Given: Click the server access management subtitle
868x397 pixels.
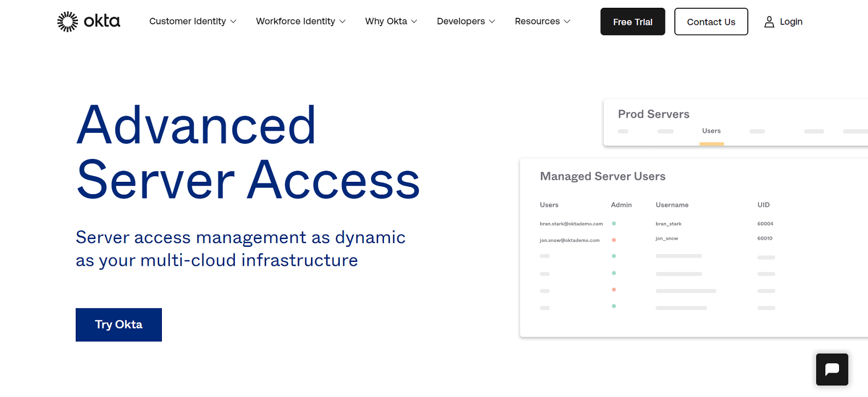Looking at the screenshot, I should (240, 249).
